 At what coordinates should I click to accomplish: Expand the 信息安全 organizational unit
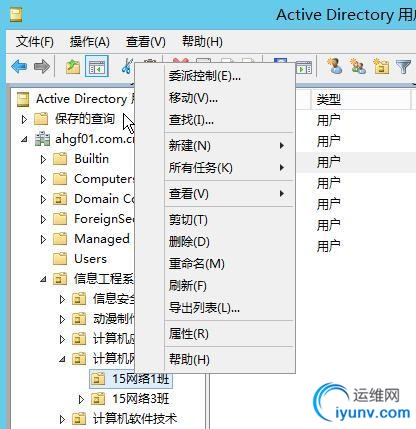pyautogui.click(x=62, y=299)
